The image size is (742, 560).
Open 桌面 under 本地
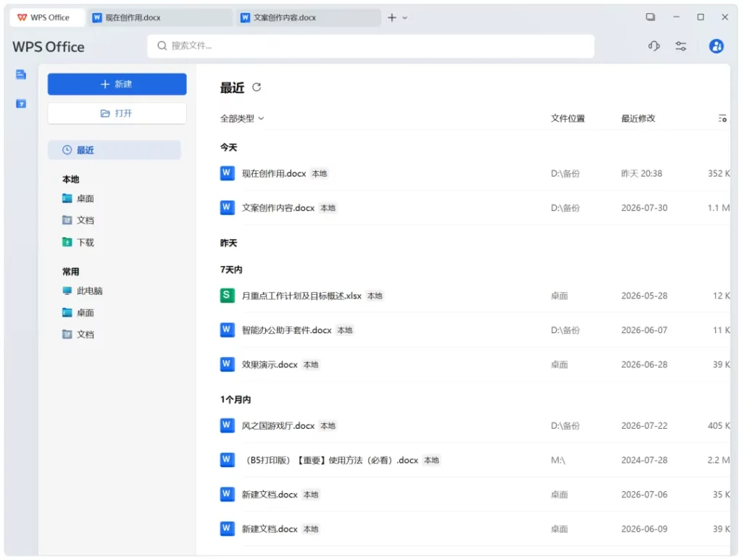pos(78,198)
